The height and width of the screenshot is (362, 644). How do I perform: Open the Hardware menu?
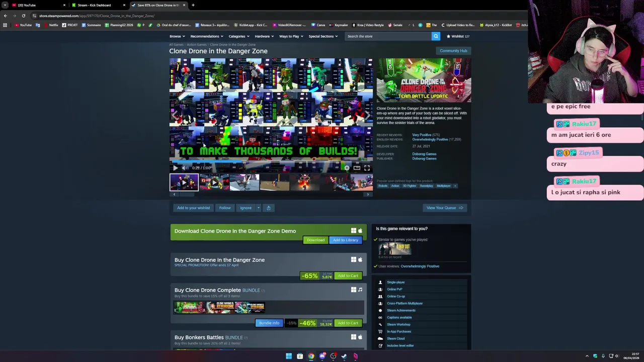(264, 36)
